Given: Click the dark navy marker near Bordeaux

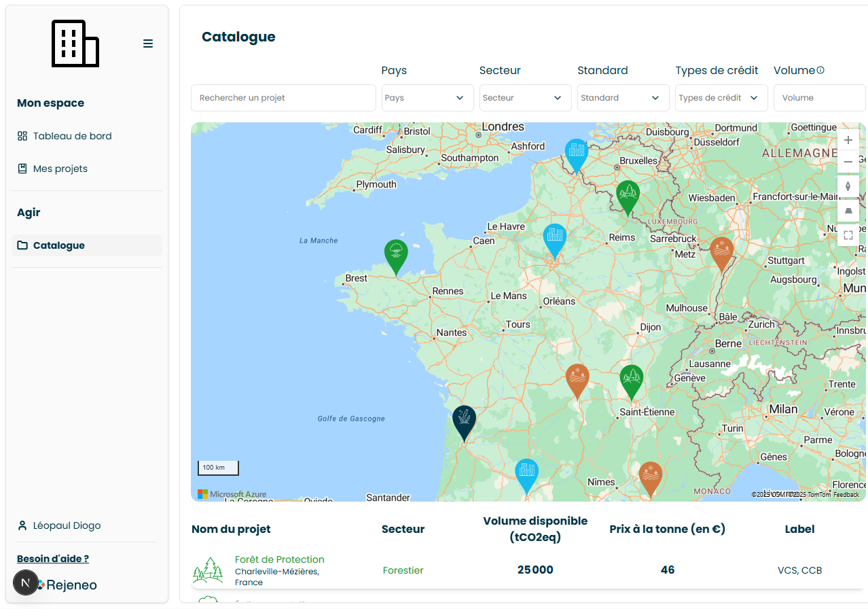Looking at the screenshot, I should [x=464, y=421].
